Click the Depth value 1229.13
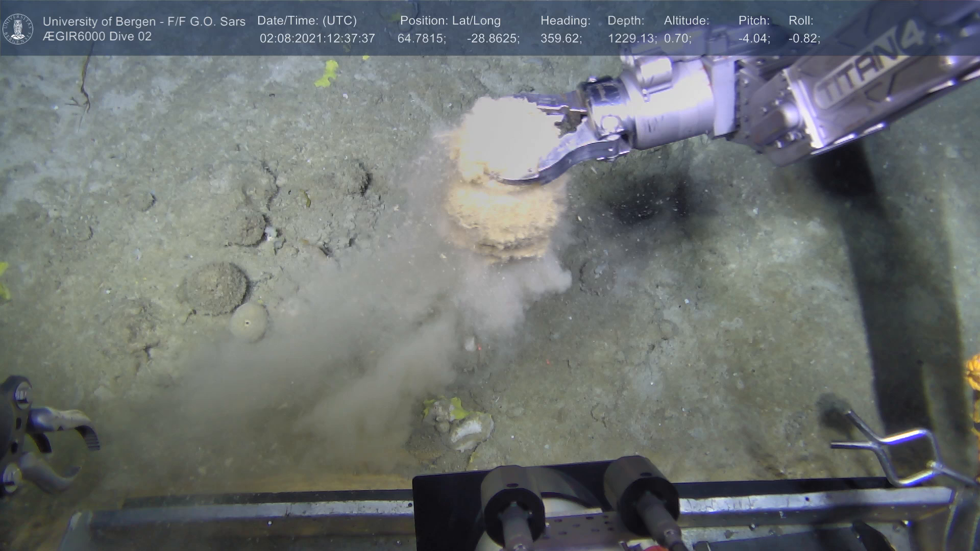Viewport: 980px width, 551px height. point(632,39)
